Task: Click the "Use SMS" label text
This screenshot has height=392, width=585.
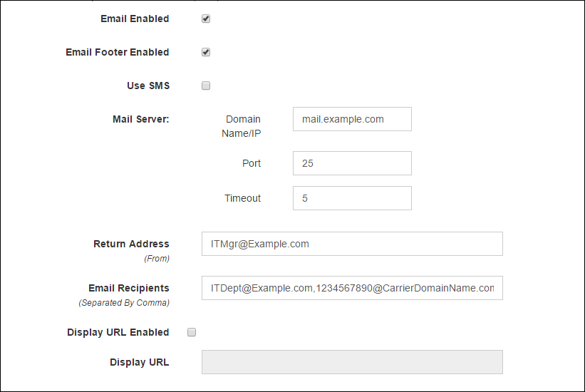Action: [x=147, y=86]
